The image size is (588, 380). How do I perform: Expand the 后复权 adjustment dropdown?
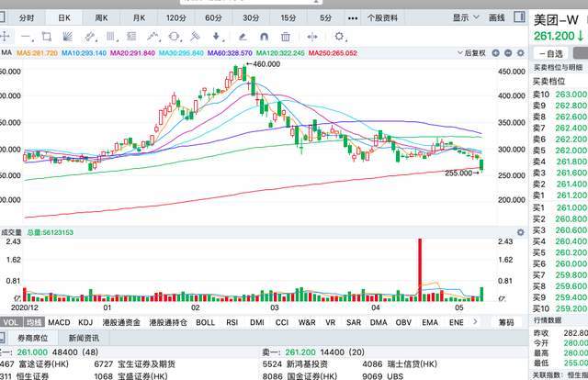(x=471, y=53)
